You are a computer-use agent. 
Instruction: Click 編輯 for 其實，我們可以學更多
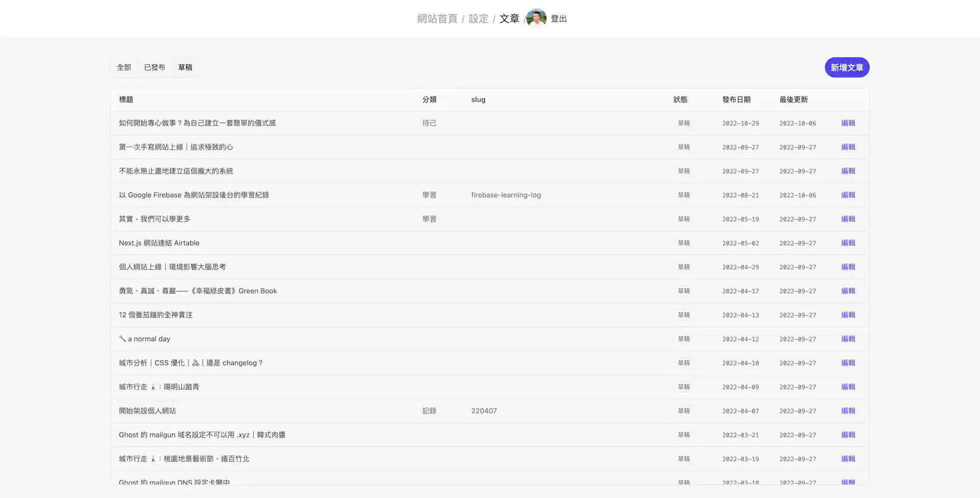pyautogui.click(x=848, y=219)
